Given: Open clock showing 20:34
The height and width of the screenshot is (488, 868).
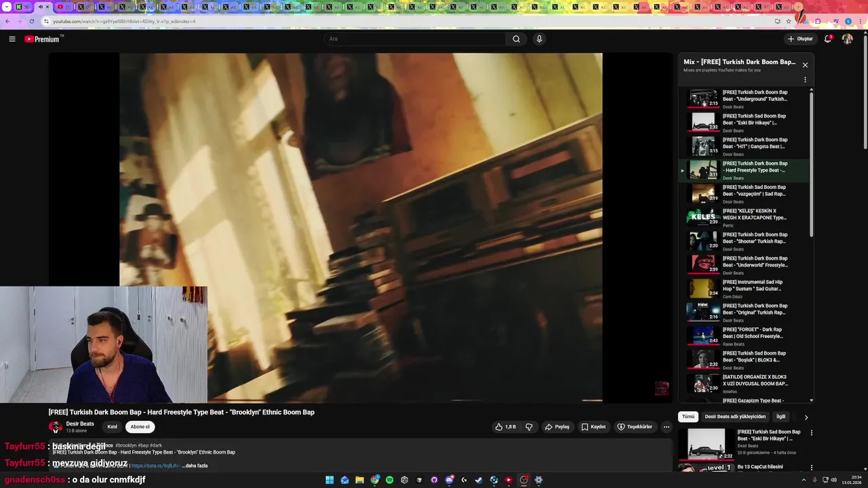Looking at the screenshot, I should pos(852,480).
